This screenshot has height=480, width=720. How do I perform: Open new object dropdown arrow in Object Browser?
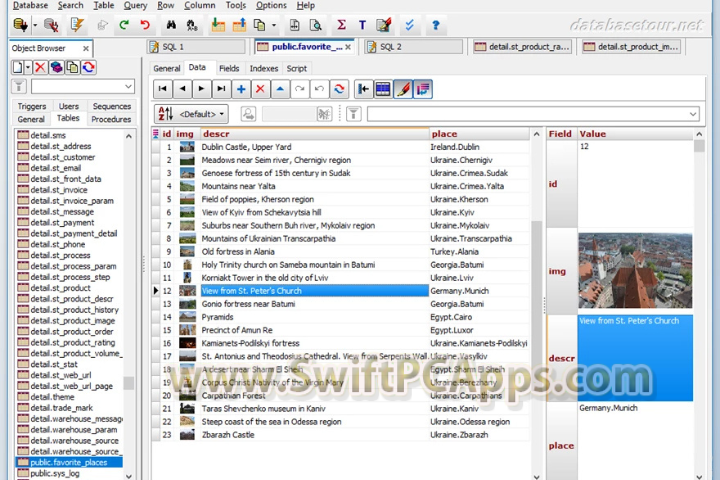coord(28,68)
